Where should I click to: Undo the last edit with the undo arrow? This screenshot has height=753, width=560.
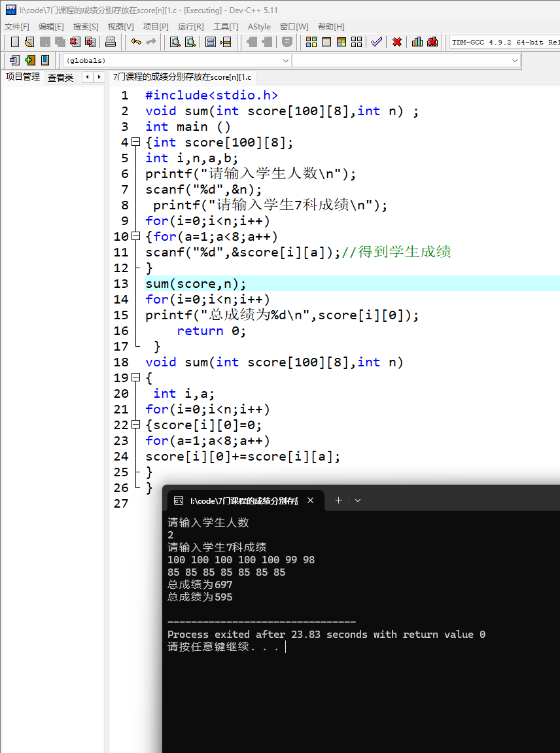pos(136,42)
